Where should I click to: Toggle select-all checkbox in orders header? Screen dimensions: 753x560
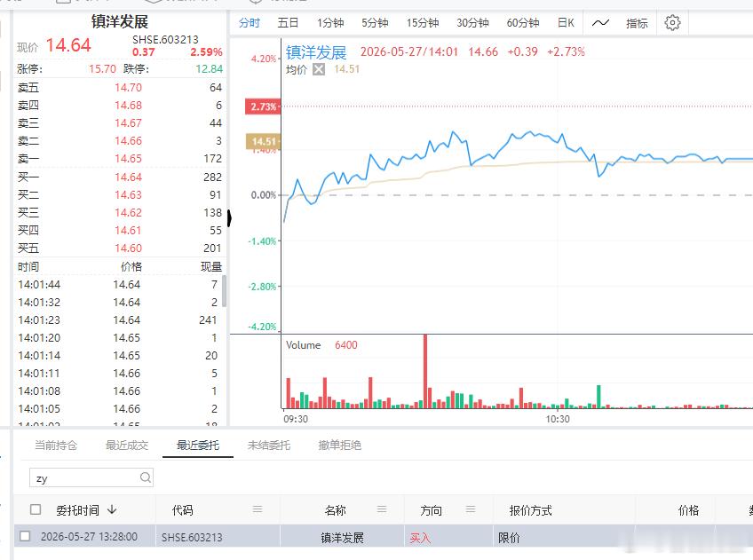point(36,509)
